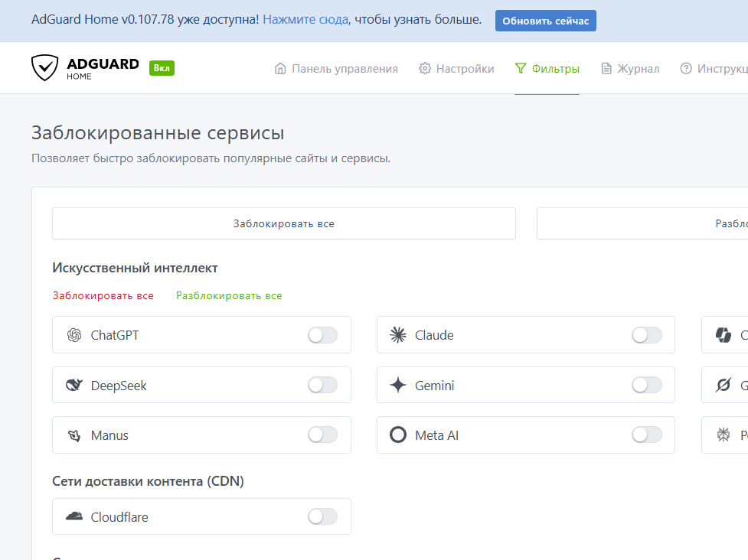This screenshot has height=560, width=748.
Task: Click the Claude service name
Action: (434, 335)
